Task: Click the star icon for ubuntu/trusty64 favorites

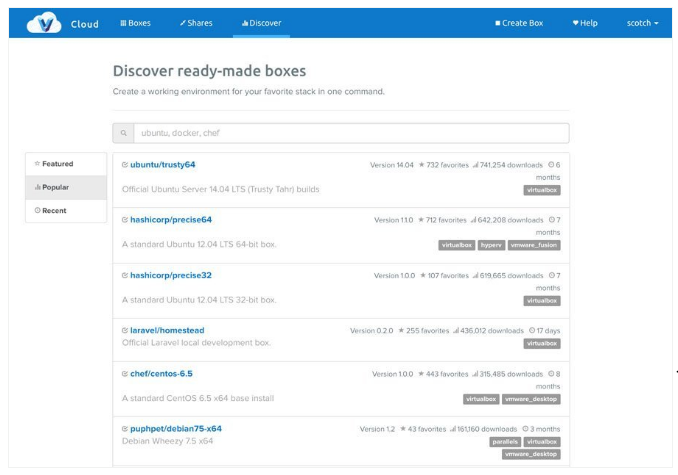Action: coord(421,165)
